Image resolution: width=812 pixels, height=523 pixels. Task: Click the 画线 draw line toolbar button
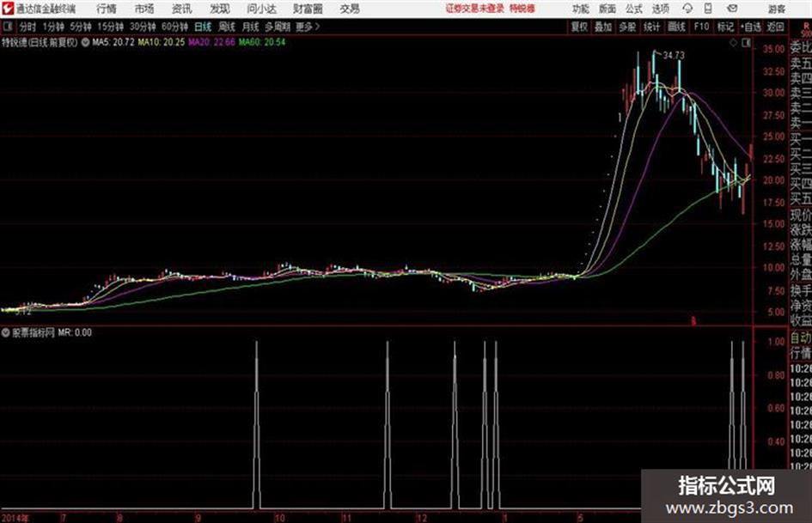pos(676,27)
